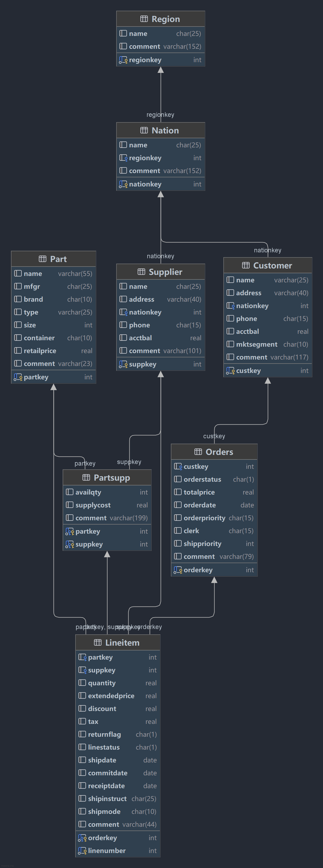Click primary key icon next to Region regionkey
Viewport: 323px width, 868px height.
click(x=123, y=60)
